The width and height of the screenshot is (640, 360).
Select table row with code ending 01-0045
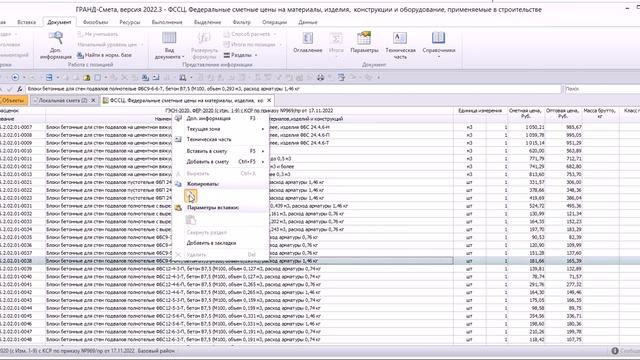[x=320, y=316]
